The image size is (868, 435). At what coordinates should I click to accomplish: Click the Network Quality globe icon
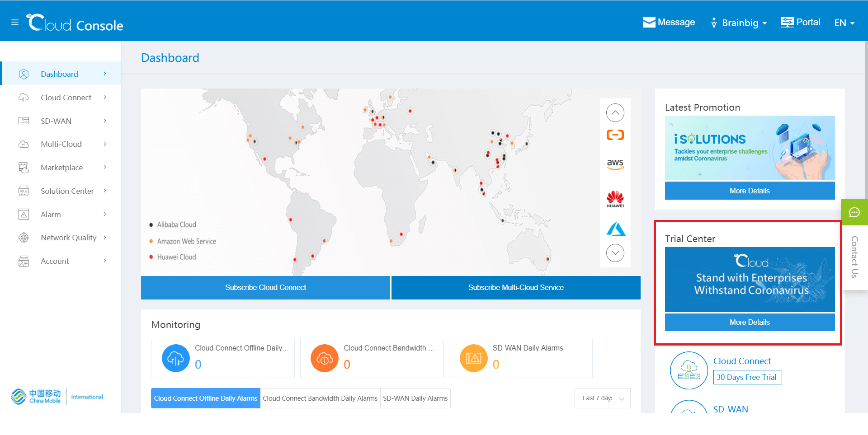point(24,238)
